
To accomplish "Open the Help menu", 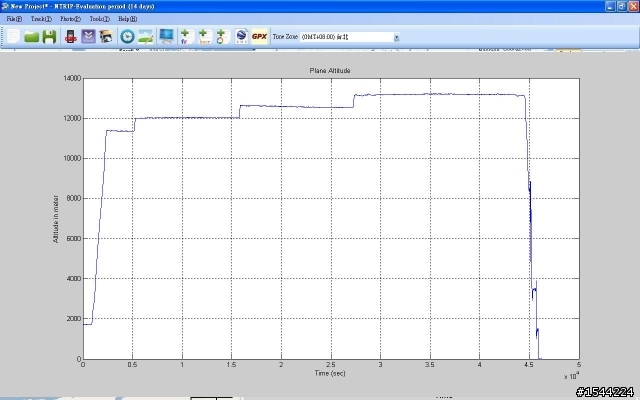I will pos(127,19).
